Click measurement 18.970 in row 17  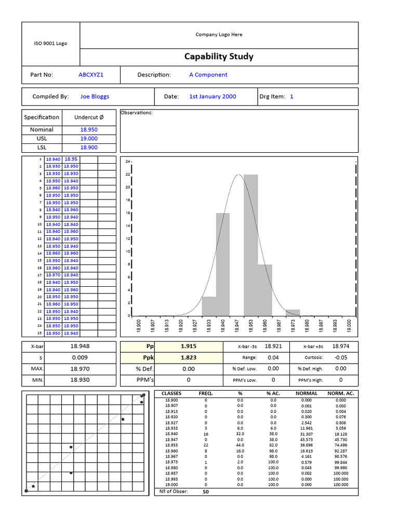54,275
